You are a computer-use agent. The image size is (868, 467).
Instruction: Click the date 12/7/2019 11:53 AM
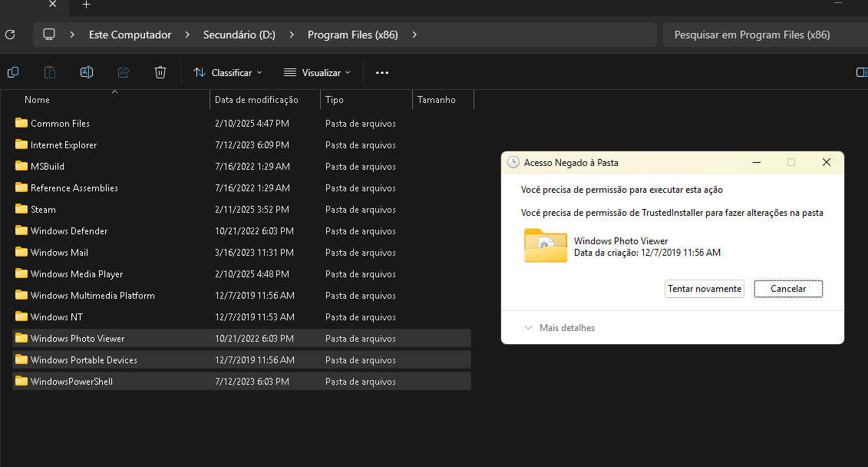(255, 317)
